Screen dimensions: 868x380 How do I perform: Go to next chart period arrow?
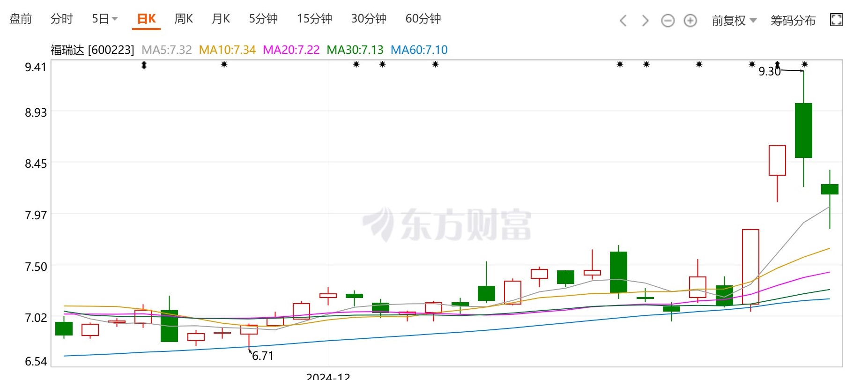click(x=645, y=21)
